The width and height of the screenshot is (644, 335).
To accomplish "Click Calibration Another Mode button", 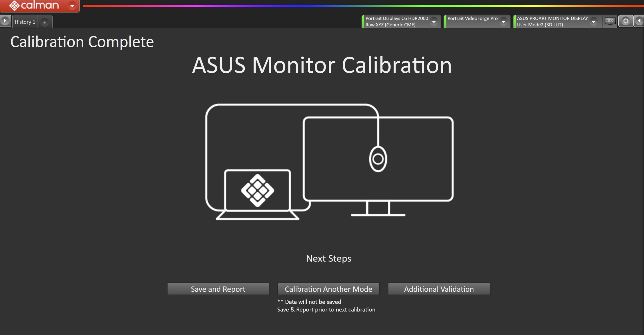I will [x=328, y=289].
